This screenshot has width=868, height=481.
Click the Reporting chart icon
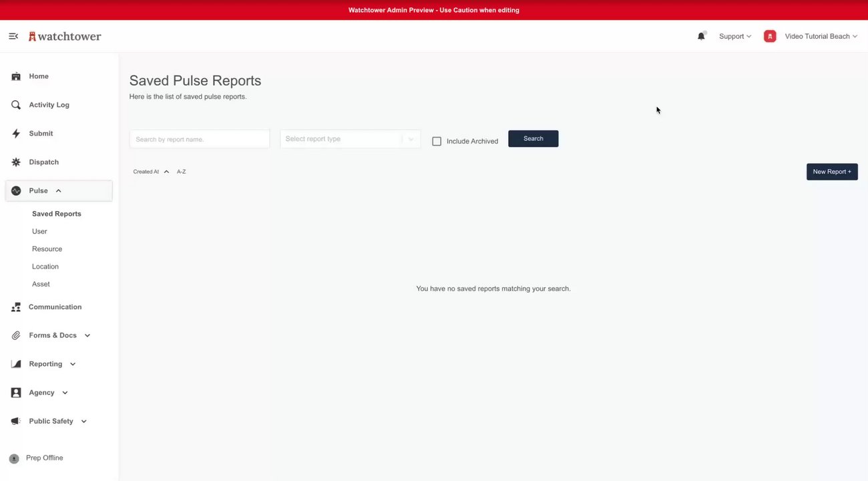[x=16, y=364]
